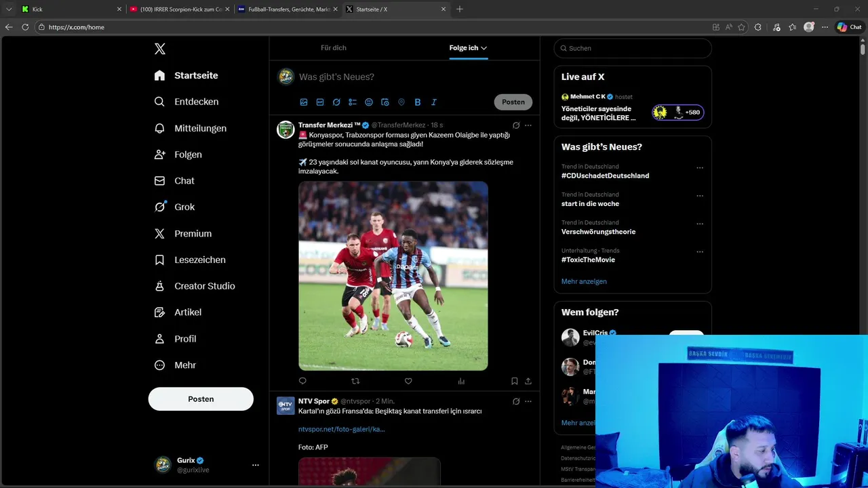
Task: Open options for #ToxicTheMovie trend
Action: (700, 252)
